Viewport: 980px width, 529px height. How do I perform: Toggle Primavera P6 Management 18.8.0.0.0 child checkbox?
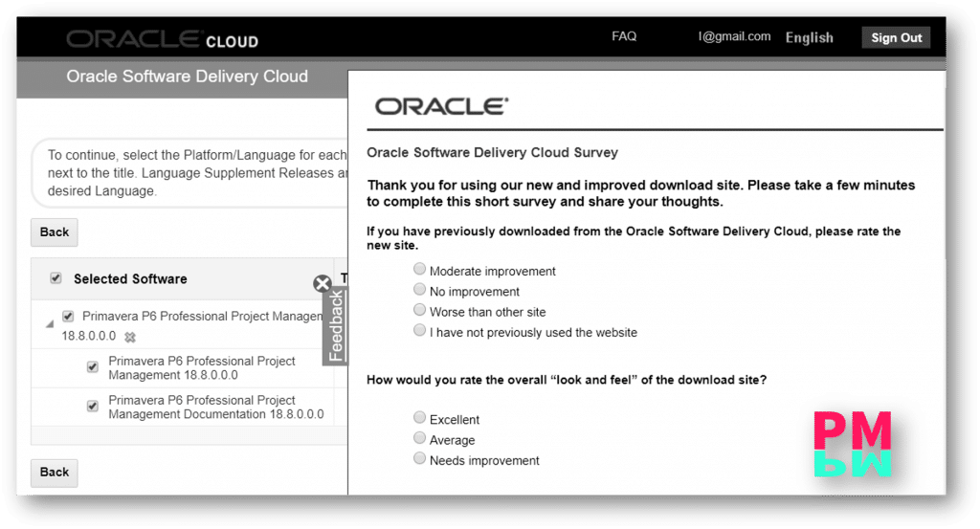(93, 366)
